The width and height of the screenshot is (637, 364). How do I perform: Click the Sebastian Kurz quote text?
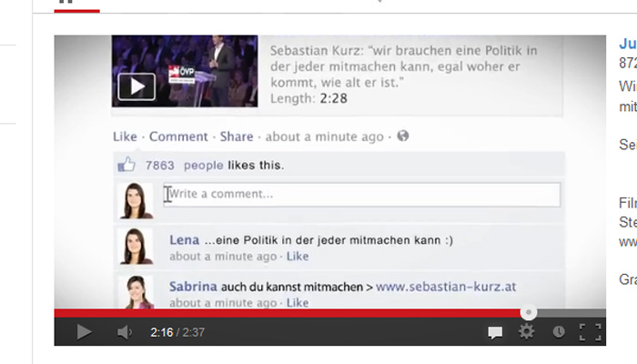(x=404, y=66)
